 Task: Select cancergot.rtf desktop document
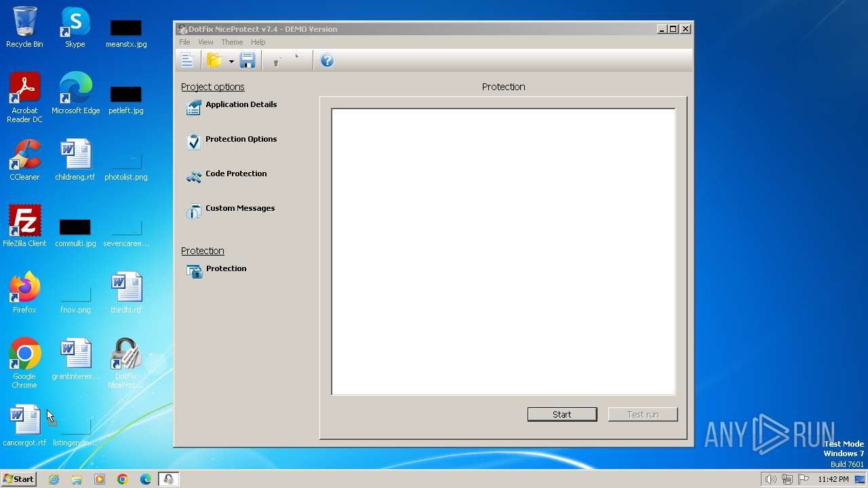click(24, 426)
